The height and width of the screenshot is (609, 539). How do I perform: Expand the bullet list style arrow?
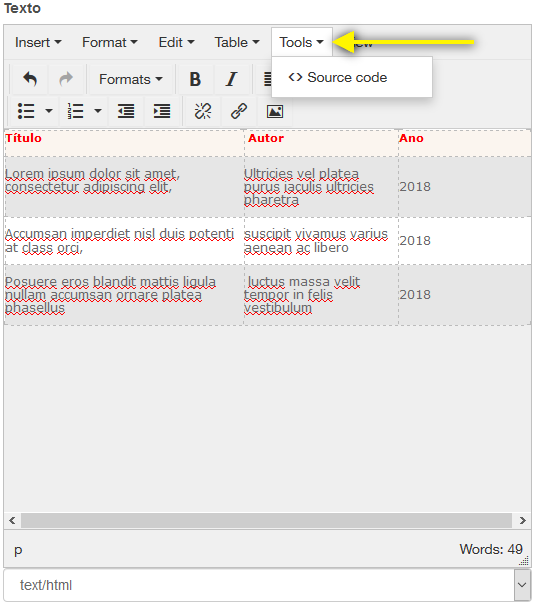pyautogui.click(x=49, y=111)
